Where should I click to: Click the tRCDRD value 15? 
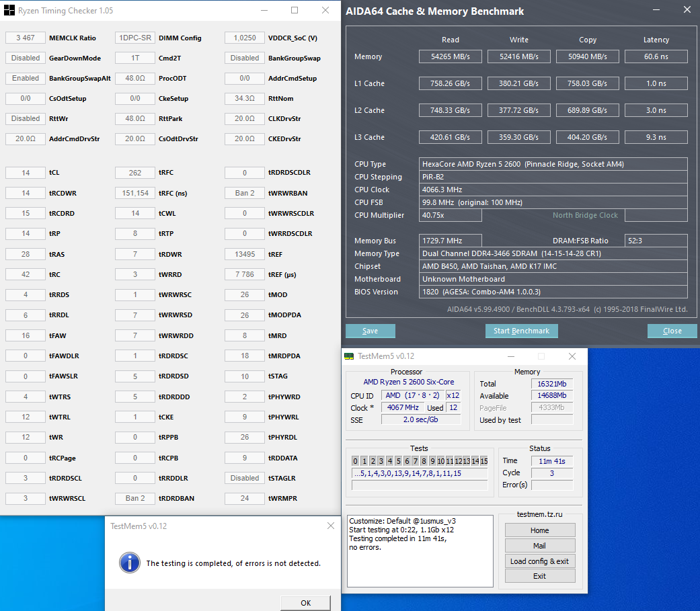[26, 213]
